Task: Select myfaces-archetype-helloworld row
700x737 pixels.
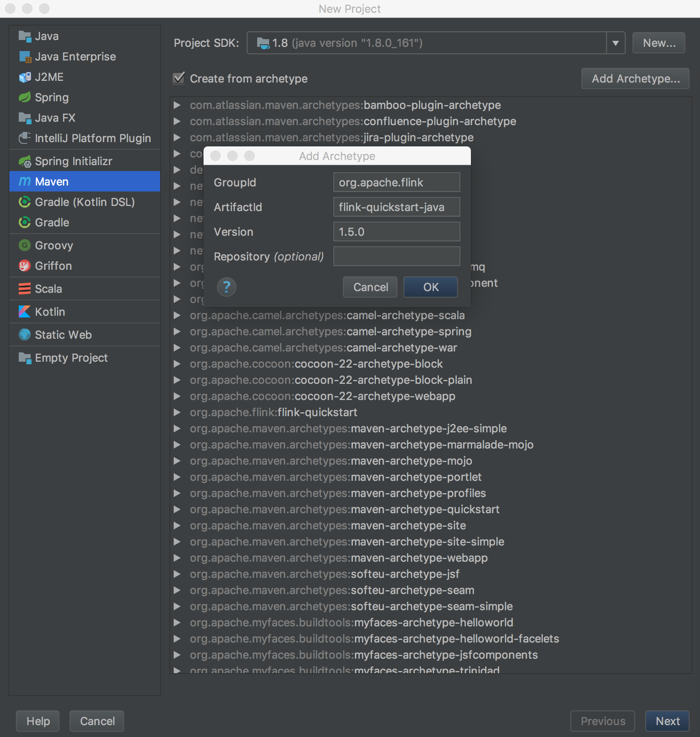Action: (x=430, y=623)
